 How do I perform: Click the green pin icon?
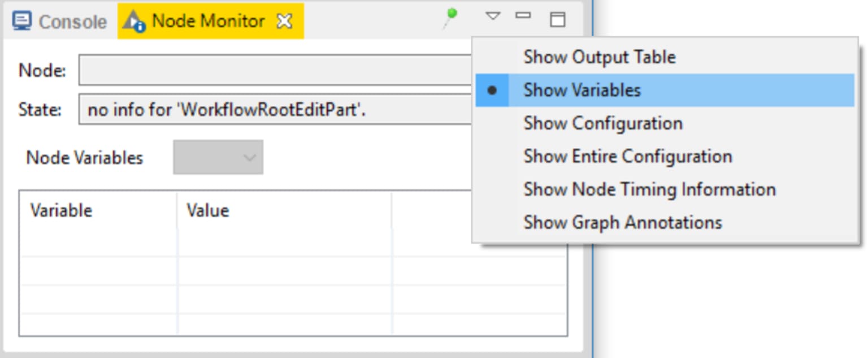450,19
